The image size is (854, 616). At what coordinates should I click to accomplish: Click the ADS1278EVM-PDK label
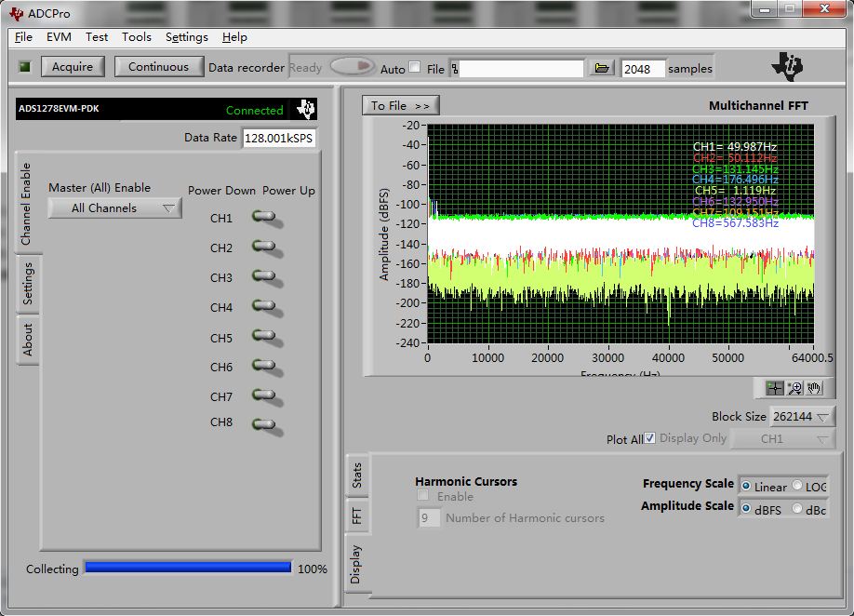(59, 108)
